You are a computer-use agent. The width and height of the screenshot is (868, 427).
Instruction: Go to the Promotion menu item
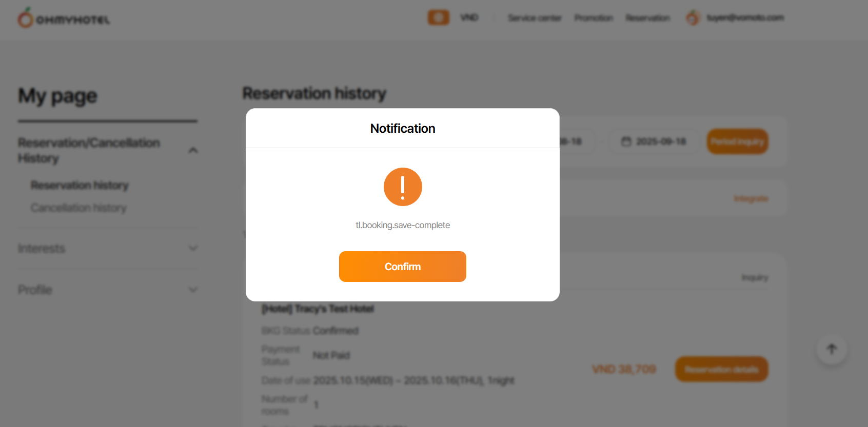click(x=594, y=18)
